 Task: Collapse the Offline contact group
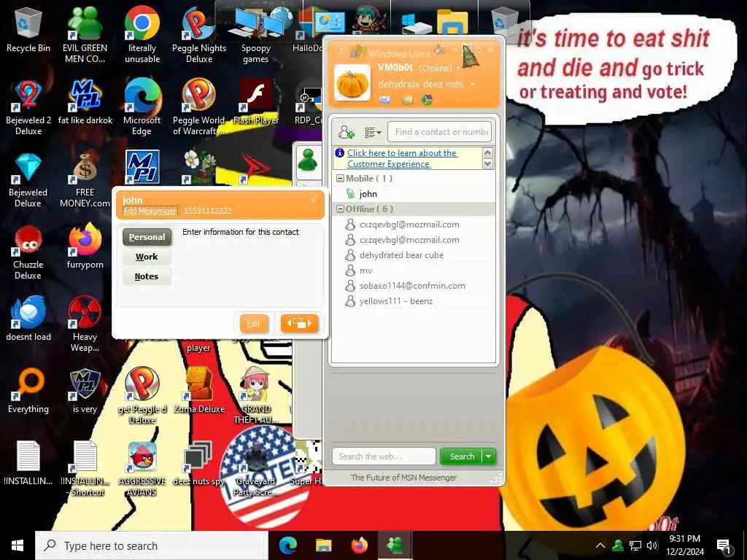pyautogui.click(x=340, y=209)
